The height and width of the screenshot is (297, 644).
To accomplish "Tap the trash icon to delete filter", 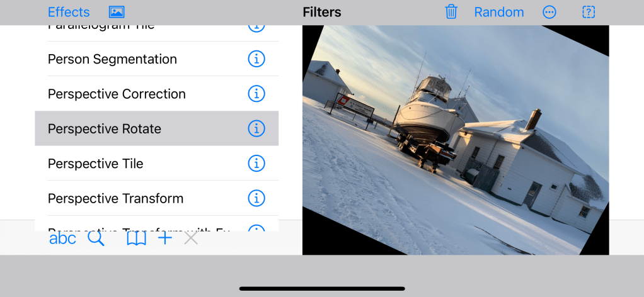I will click(x=451, y=12).
